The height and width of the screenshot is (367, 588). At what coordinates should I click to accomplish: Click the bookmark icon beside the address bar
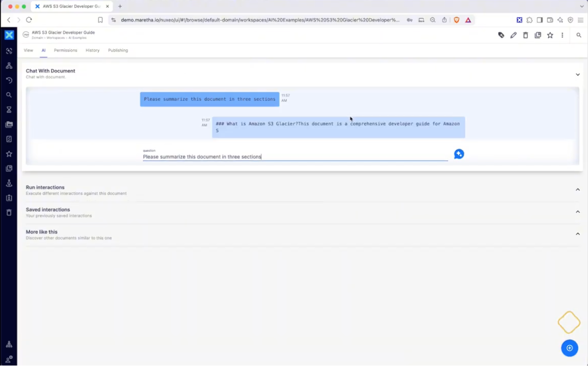click(100, 20)
